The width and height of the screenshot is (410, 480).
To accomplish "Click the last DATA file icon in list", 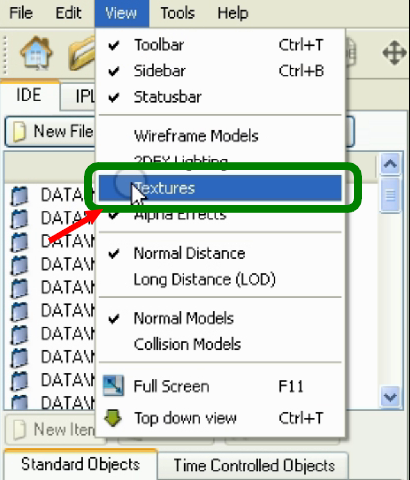I will click(x=19, y=402).
